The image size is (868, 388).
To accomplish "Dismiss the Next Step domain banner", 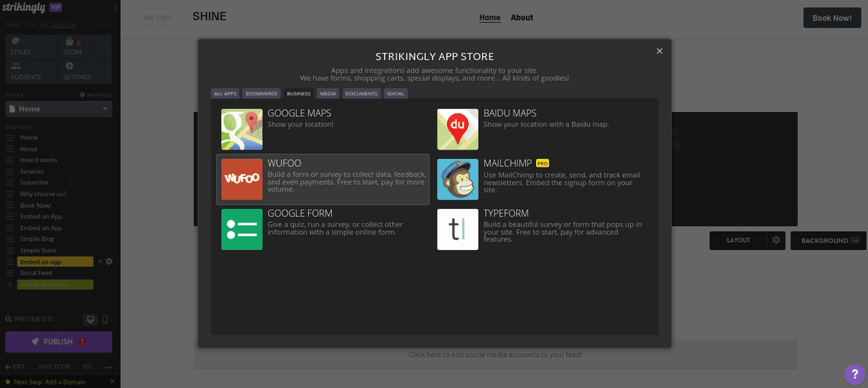I will (112, 381).
